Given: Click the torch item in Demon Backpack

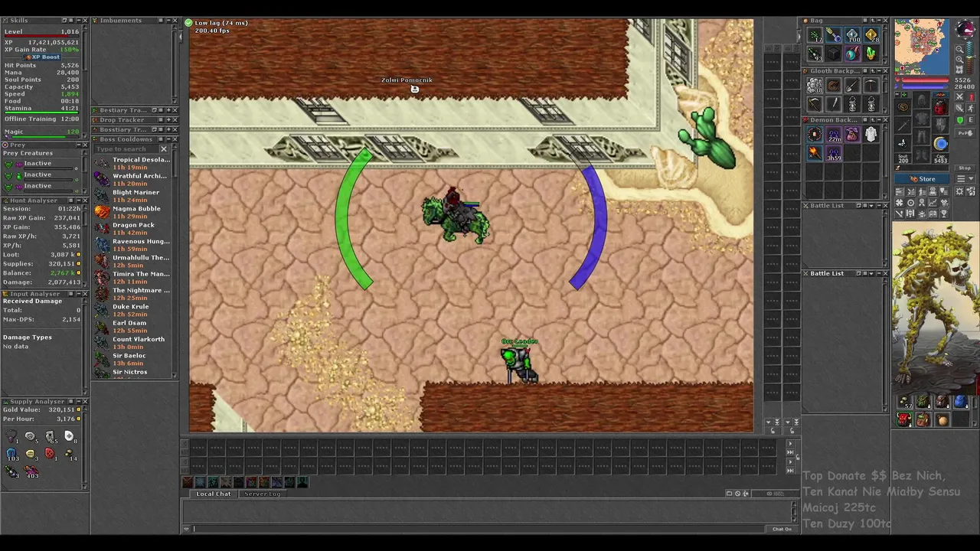Looking at the screenshot, I should tap(815, 153).
